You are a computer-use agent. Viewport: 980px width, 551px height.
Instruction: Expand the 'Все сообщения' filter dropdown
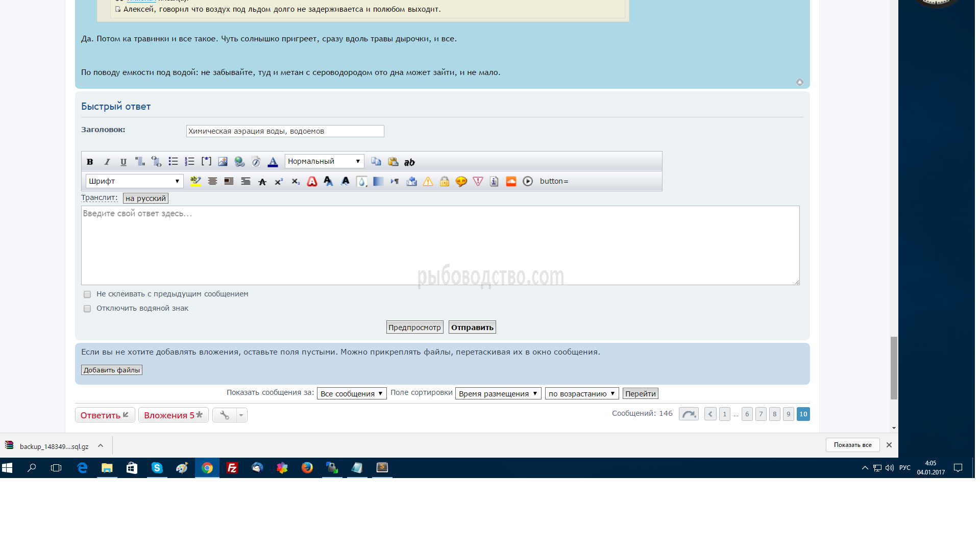click(x=352, y=394)
